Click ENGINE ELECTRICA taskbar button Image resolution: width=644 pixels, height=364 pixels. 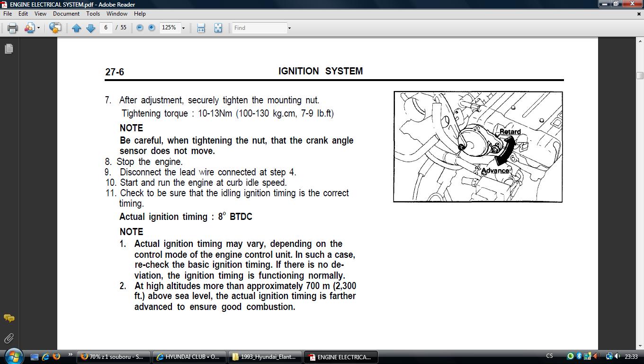[x=341, y=357]
